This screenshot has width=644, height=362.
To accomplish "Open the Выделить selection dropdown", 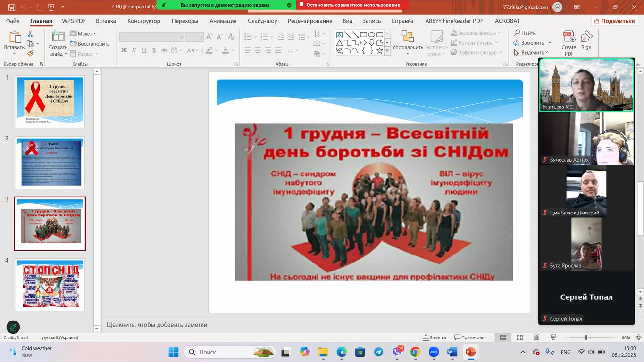I will click(532, 53).
